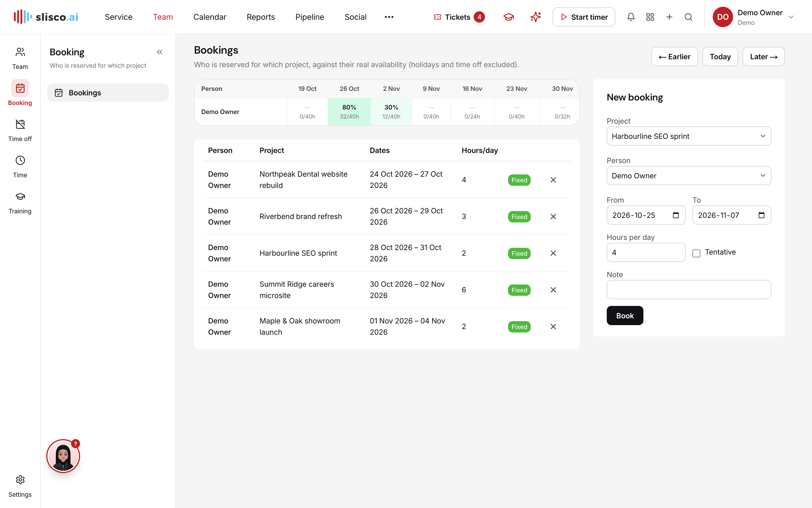Open the Training sidebar section
Image resolution: width=812 pixels, height=508 pixels.
pos(20,203)
